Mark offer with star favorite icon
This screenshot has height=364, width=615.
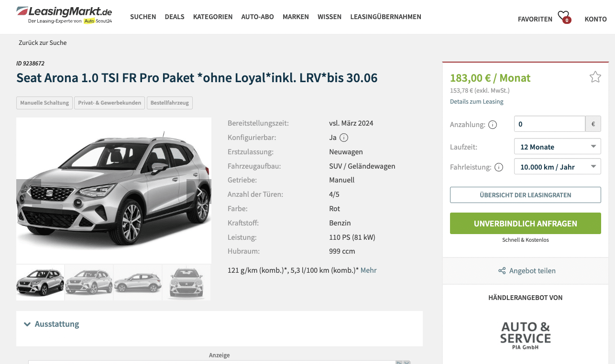point(595,77)
